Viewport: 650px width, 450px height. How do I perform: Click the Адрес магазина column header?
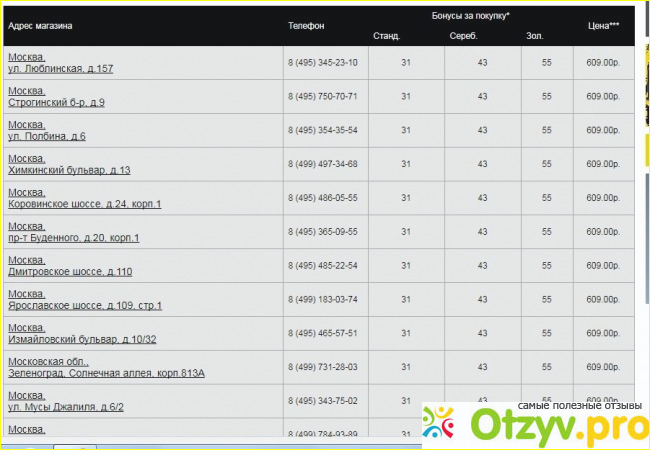40,24
